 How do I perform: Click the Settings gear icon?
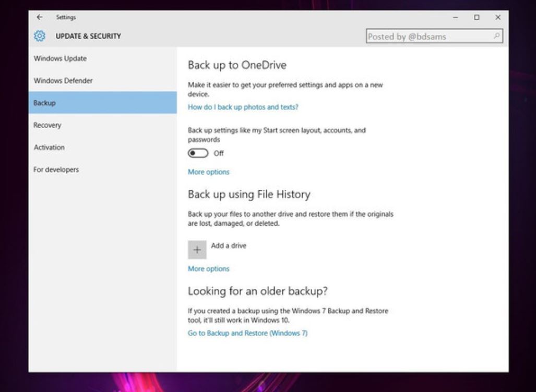(x=40, y=36)
